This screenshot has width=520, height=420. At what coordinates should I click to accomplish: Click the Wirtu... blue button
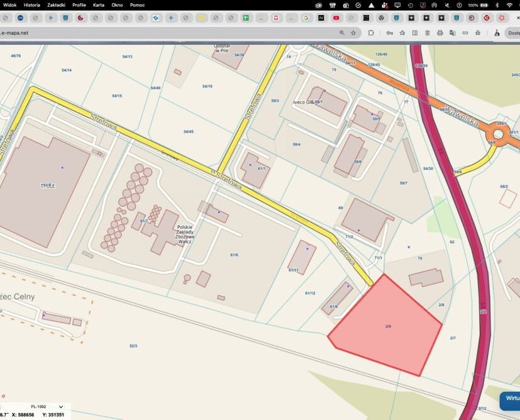[510, 399]
